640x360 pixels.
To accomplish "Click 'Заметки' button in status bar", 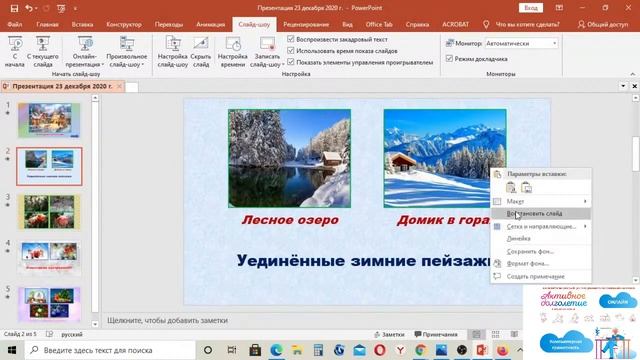I will click(x=389, y=334).
